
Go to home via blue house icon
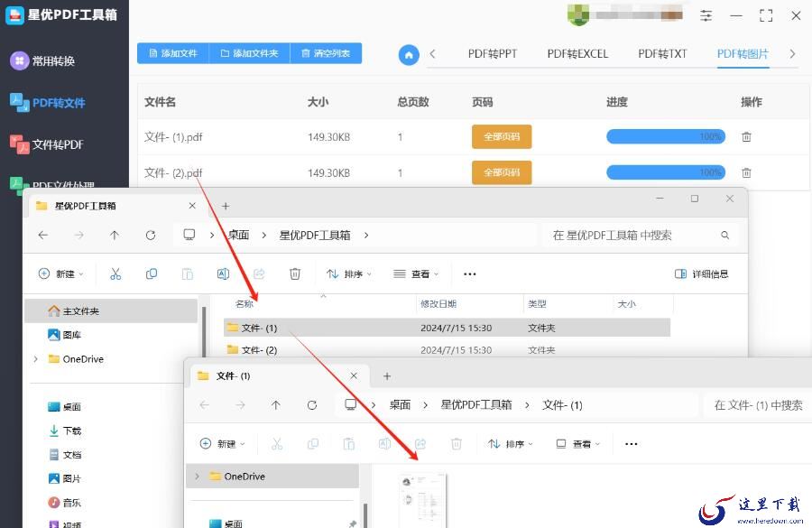click(x=409, y=55)
